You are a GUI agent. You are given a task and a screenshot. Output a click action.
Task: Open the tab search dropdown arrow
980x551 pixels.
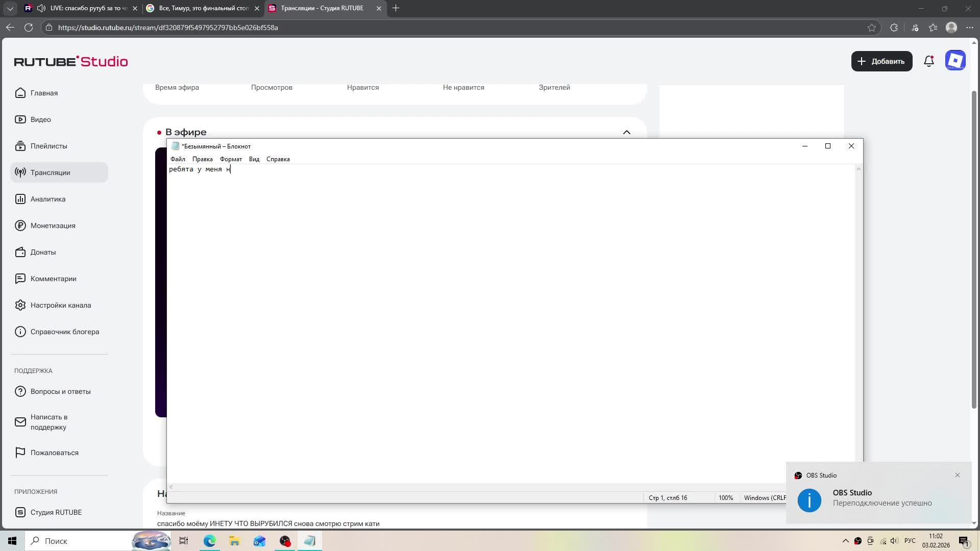click(x=10, y=8)
